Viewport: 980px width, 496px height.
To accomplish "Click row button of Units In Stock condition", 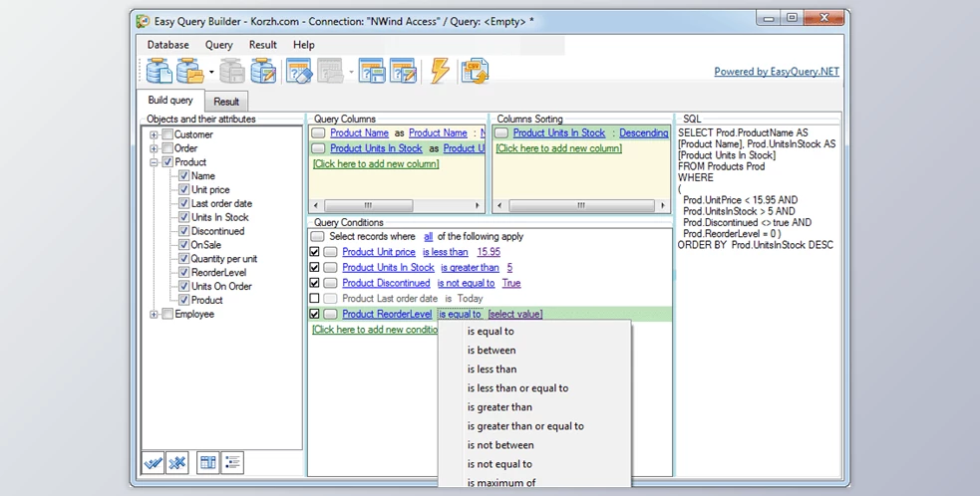I will 331,268.
